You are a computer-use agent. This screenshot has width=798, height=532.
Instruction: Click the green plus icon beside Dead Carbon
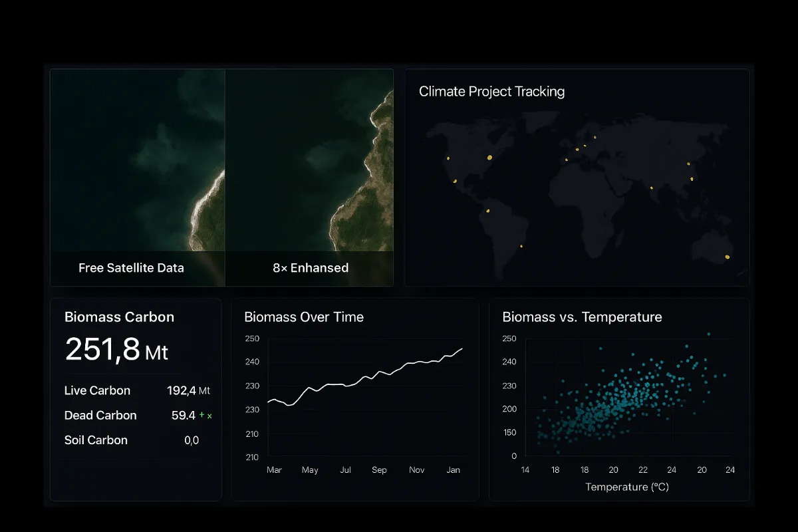tap(201, 415)
